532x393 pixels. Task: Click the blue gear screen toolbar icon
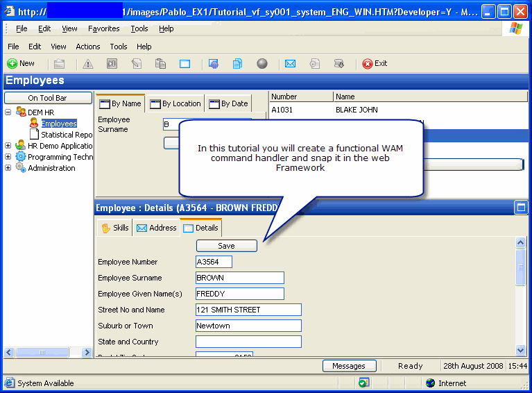pos(214,63)
